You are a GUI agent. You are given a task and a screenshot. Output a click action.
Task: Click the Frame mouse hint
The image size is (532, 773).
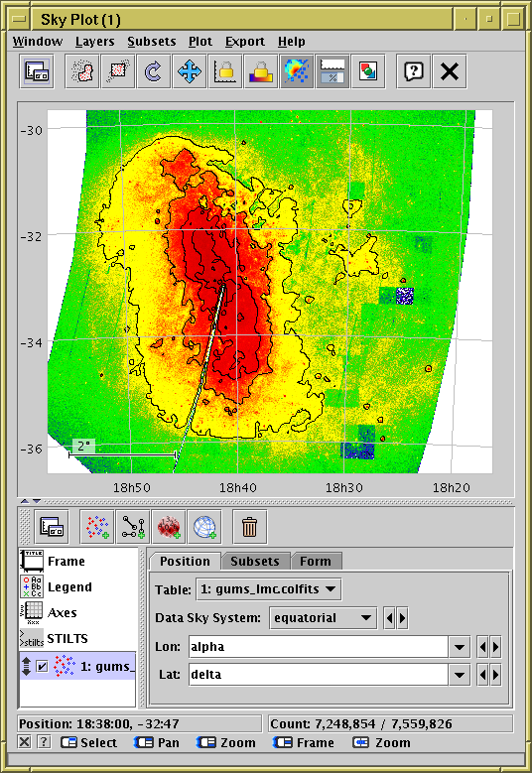click(304, 742)
